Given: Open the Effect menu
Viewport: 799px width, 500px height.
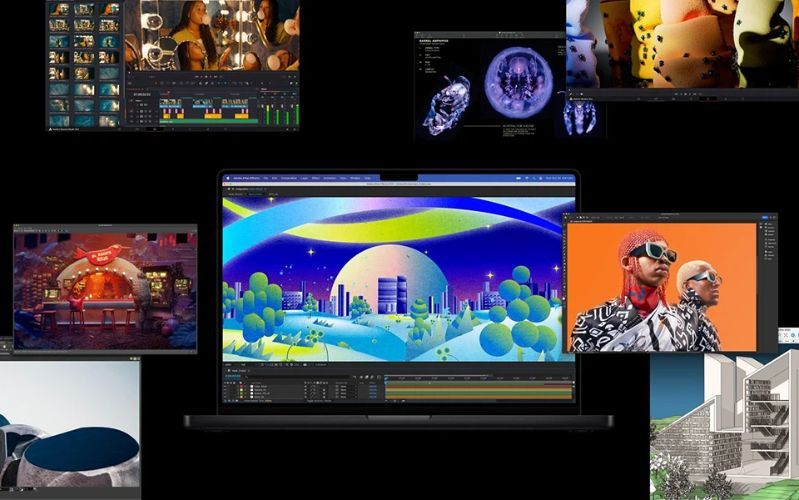Looking at the screenshot, I should tap(316, 178).
